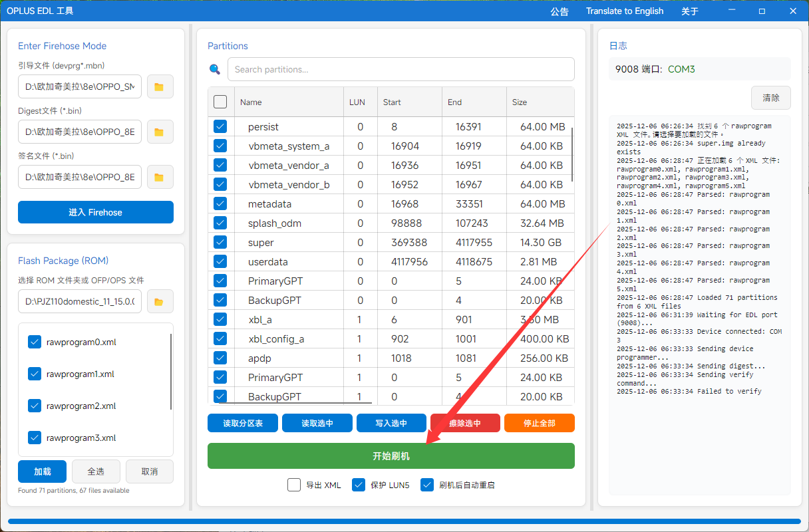Click the Search partitions input field

click(x=401, y=69)
